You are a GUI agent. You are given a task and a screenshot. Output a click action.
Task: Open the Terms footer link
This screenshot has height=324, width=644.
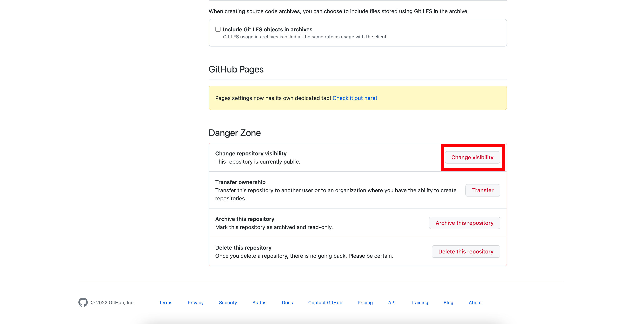click(166, 302)
